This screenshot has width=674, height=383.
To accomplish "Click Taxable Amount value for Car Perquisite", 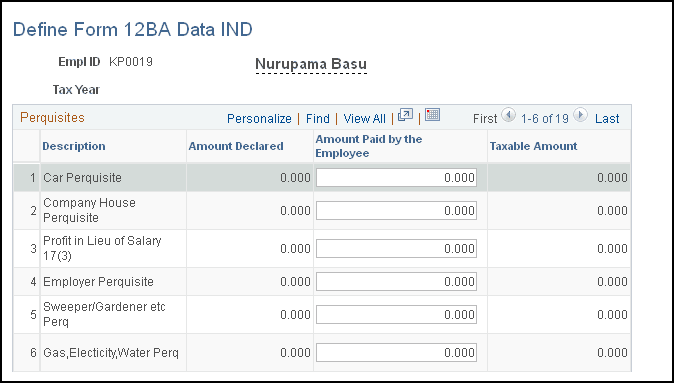I will pos(612,178).
